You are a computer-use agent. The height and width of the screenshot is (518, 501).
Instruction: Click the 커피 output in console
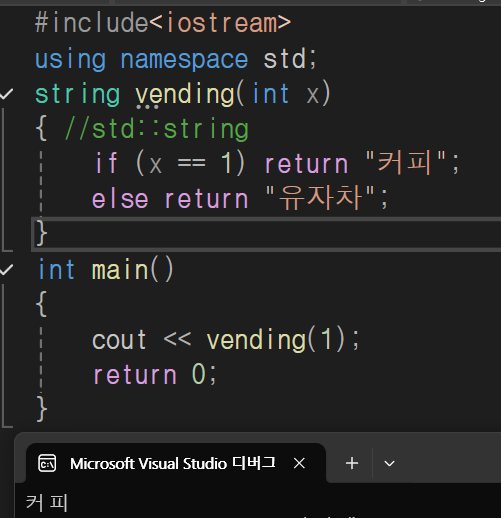point(47,503)
